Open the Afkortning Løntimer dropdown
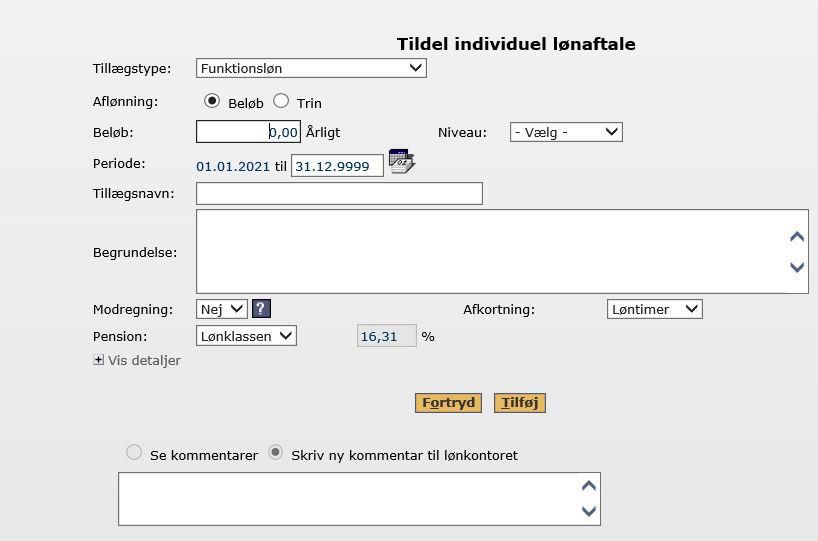818x541 pixels. tap(655, 309)
